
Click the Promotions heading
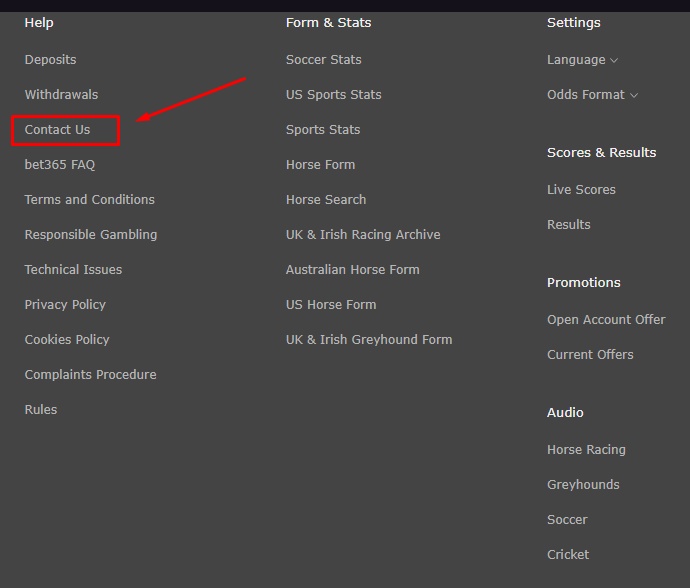tap(584, 283)
